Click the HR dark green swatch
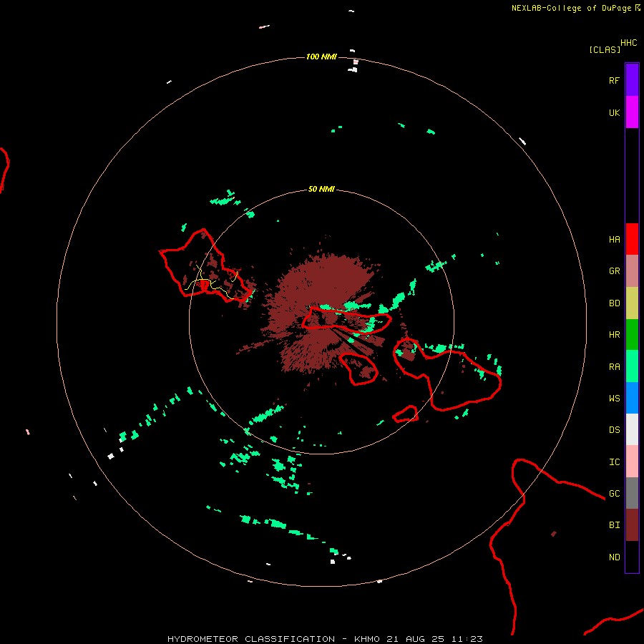The image size is (644, 644). coord(632,335)
